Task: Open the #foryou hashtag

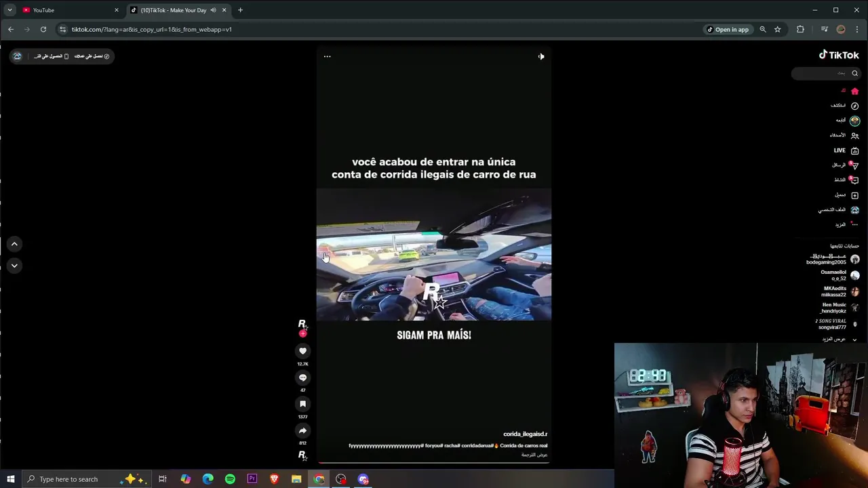Action: [434, 446]
